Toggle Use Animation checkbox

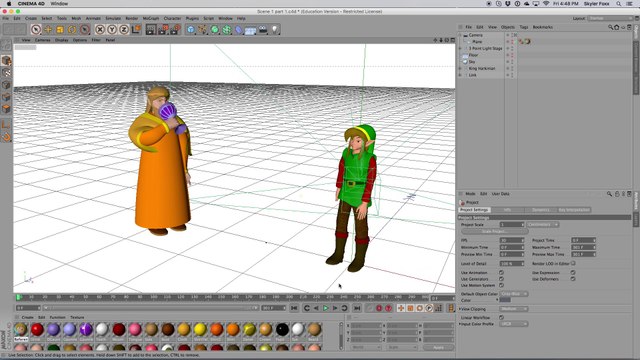point(501,272)
